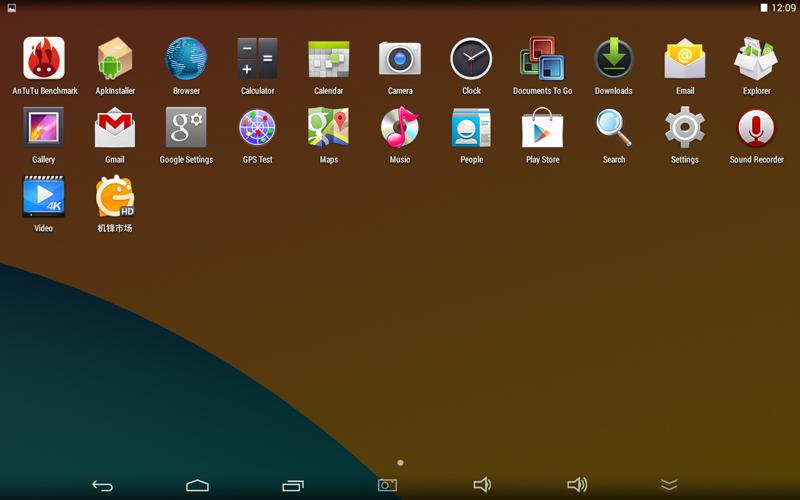Screen dimensions: 800x500
Task: Tap the Home navigation button
Action: (197, 485)
